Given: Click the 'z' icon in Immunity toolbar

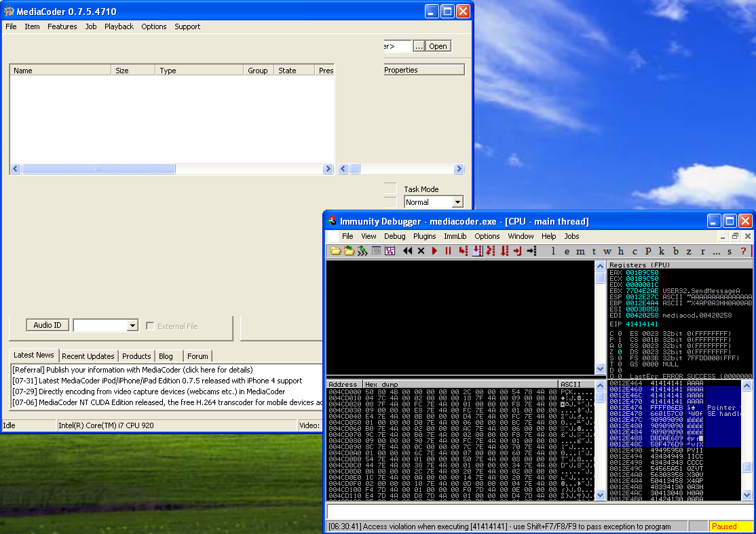Looking at the screenshot, I should point(689,251).
